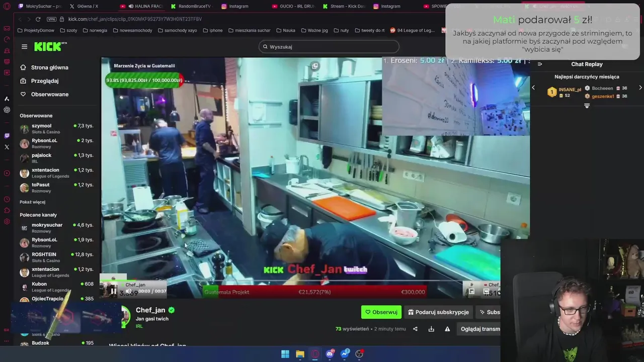Show next top gifter slide
644x362 pixels.
pos(640,87)
